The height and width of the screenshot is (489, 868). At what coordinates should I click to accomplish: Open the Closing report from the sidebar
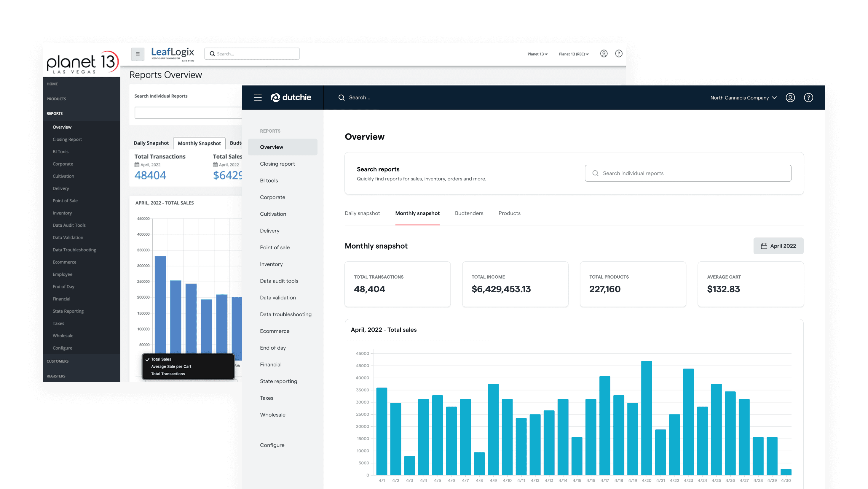tap(277, 163)
